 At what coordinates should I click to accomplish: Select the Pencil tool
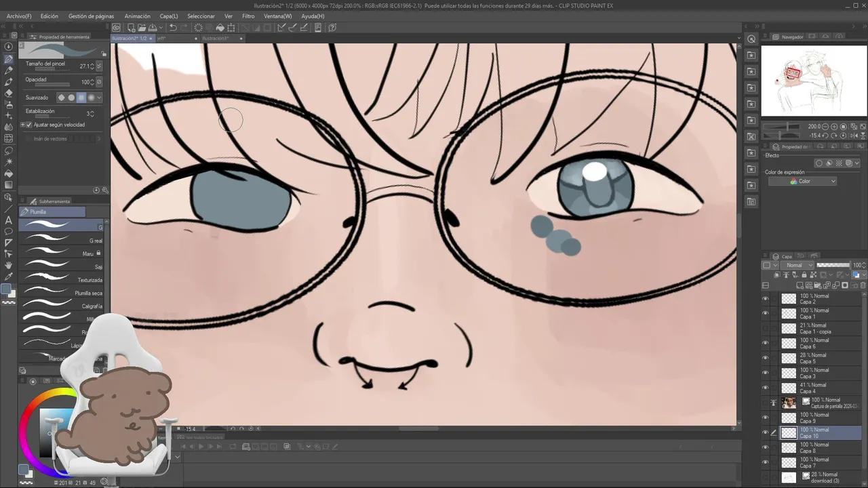[9, 70]
